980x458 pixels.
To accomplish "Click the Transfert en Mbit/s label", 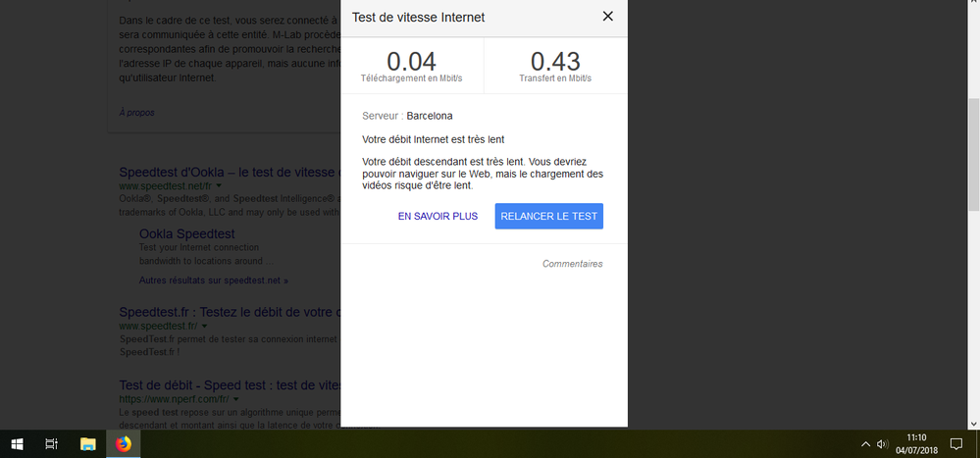I will (x=555, y=78).
